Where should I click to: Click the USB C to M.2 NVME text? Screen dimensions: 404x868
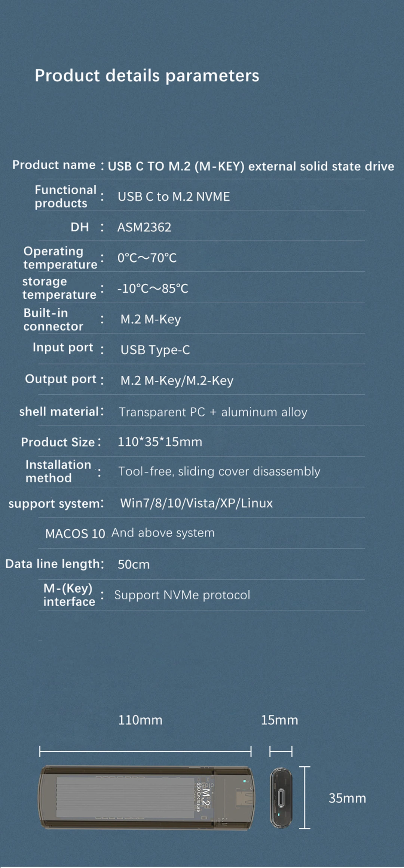pyautogui.click(x=174, y=197)
